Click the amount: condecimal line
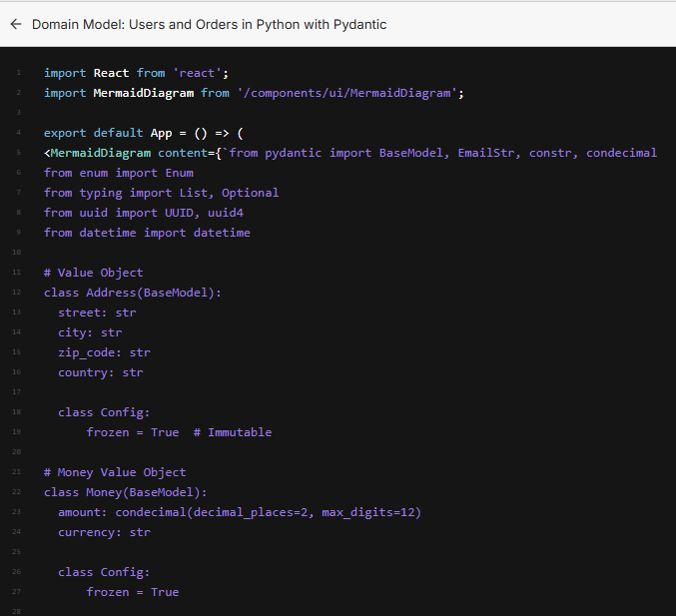This screenshot has height=616, width=676. 240,512
